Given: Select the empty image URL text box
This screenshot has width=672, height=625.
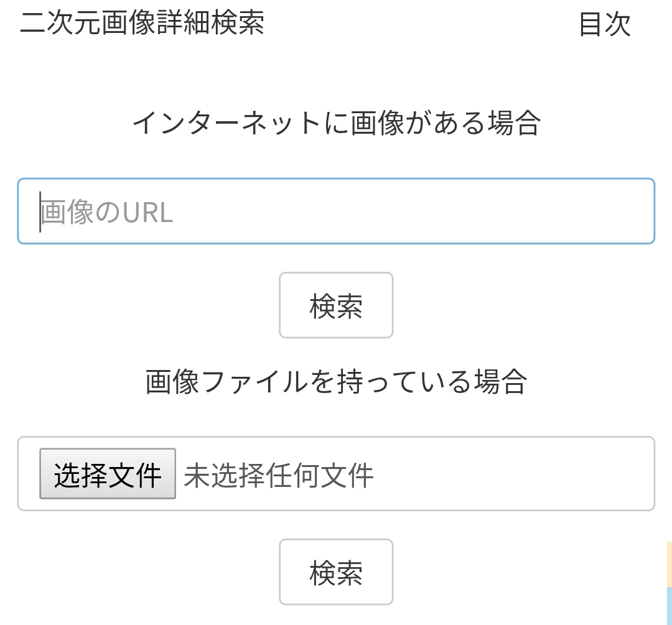Looking at the screenshot, I should (x=336, y=211).
